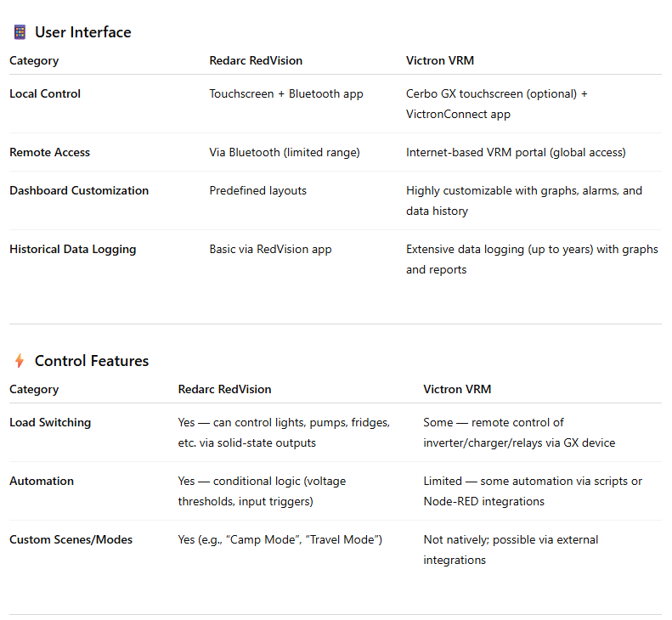Click the Touchscreen + Bluetooth app cell
The height and width of the screenshot is (620, 672).
286,93
